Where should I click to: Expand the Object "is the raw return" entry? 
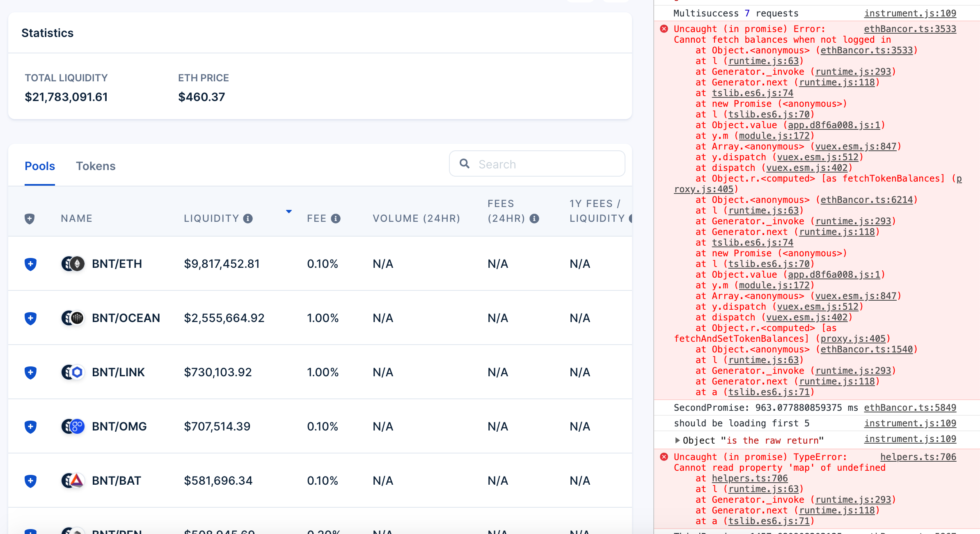coord(677,440)
